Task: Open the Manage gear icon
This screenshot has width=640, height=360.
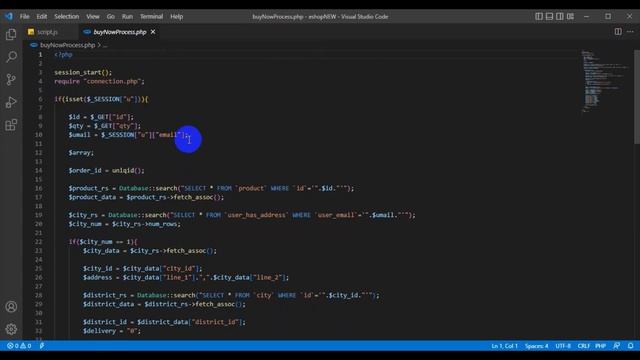Action: tap(11, 329)
